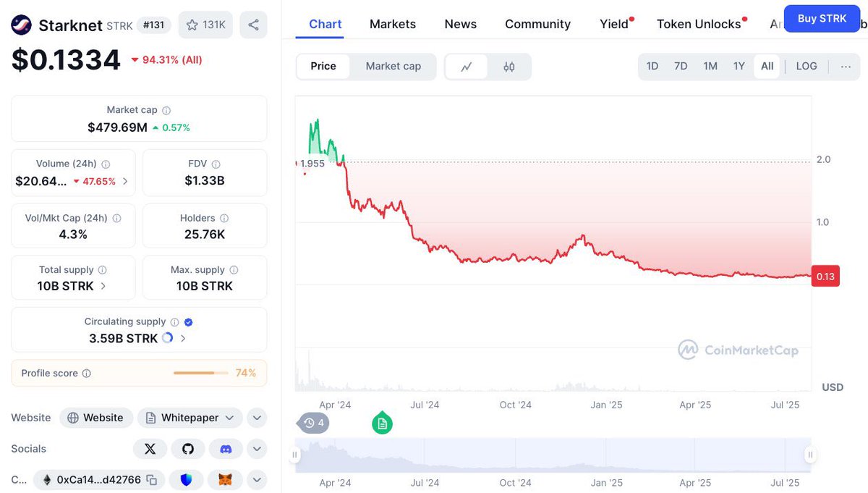Add Starknet to watchlist via star button
868x493 pixels.
[205, 25]
